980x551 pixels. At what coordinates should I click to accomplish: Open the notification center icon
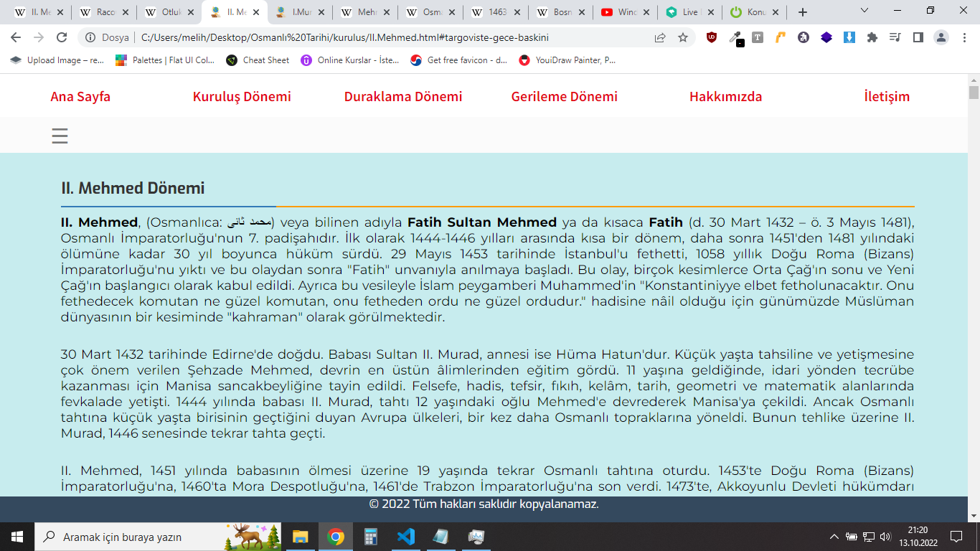956,536
